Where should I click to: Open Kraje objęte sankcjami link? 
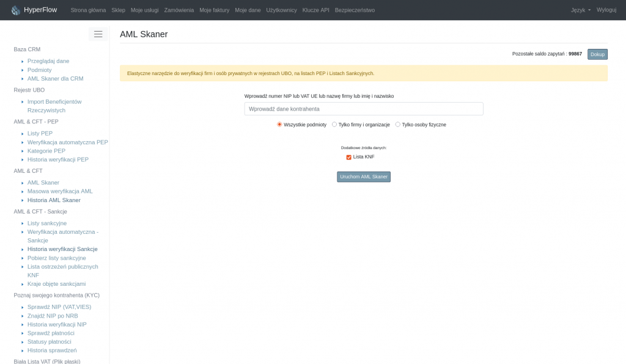pos(57,284)
